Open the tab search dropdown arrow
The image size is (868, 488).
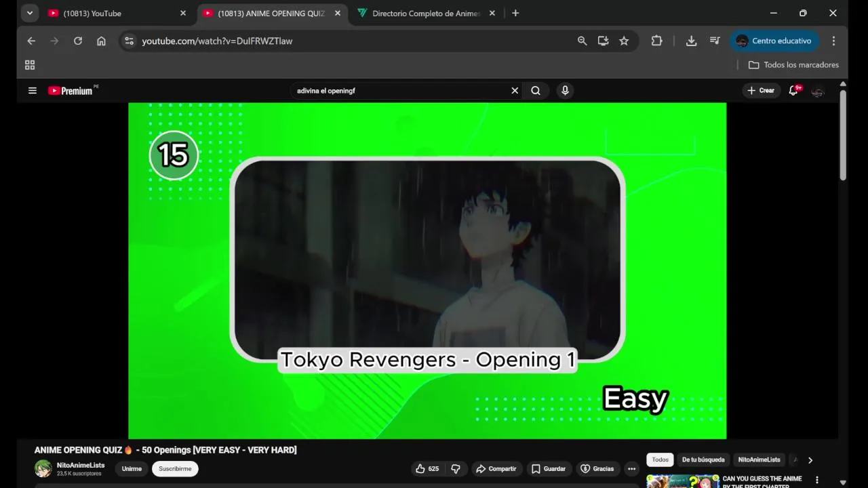29,13
